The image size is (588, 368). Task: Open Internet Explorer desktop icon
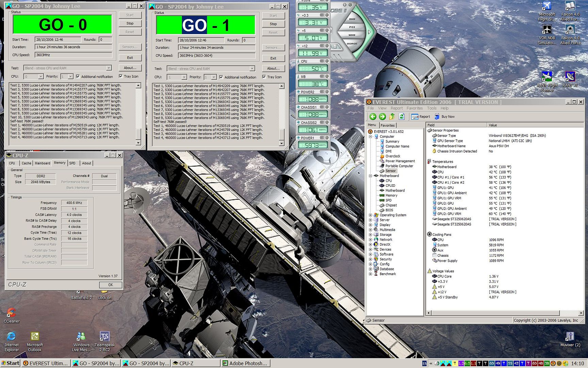tap(12, 341)
